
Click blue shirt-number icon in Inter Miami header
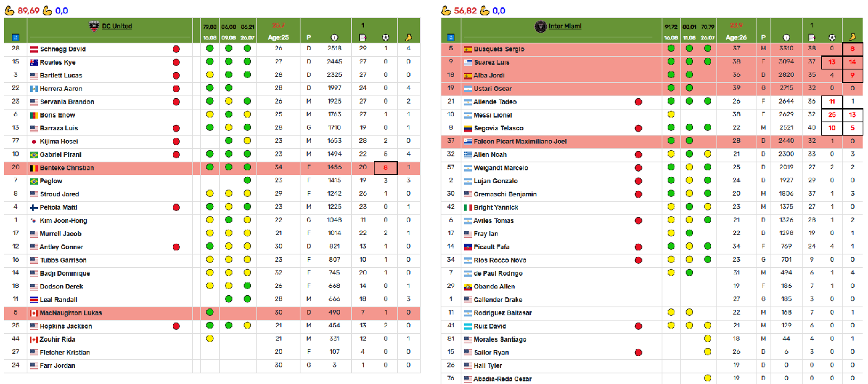click(x=451, y=38)
